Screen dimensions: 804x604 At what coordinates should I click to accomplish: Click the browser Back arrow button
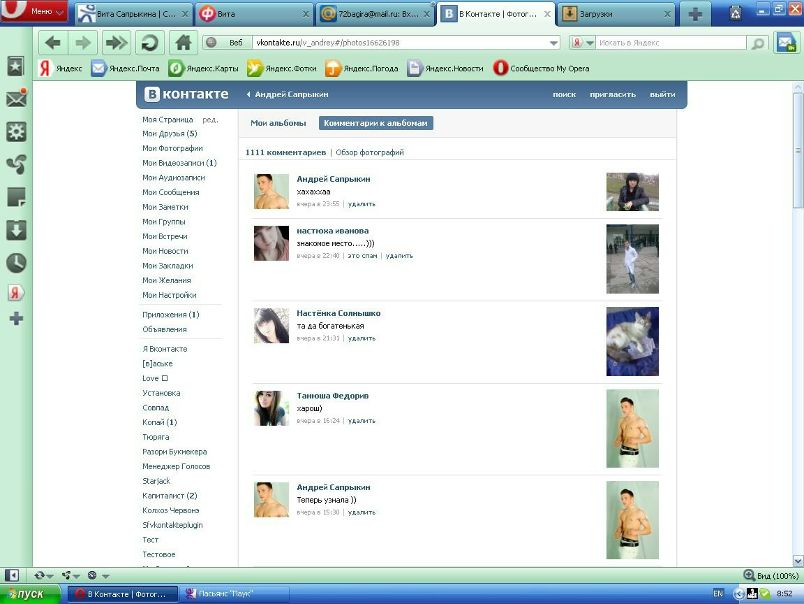coord(53,43)
